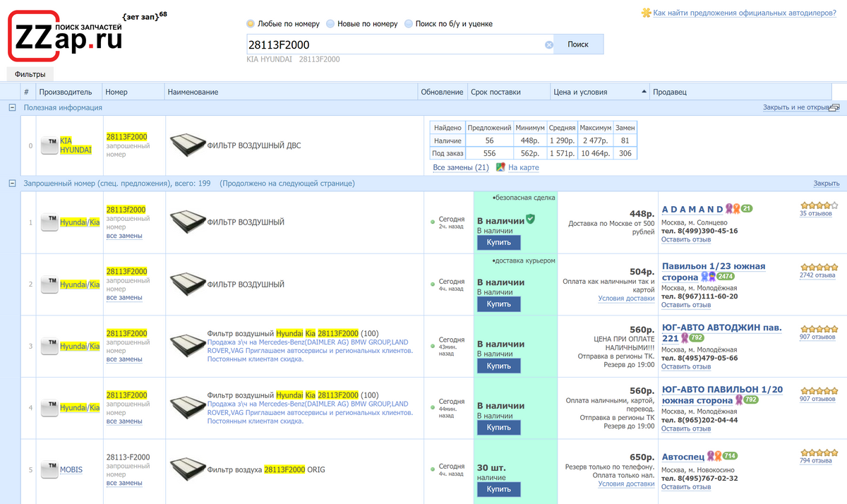The image size is (847, 504).
Task: Sort by 'Цена и условия' column arrow
Action: click(x=643, y=92)
